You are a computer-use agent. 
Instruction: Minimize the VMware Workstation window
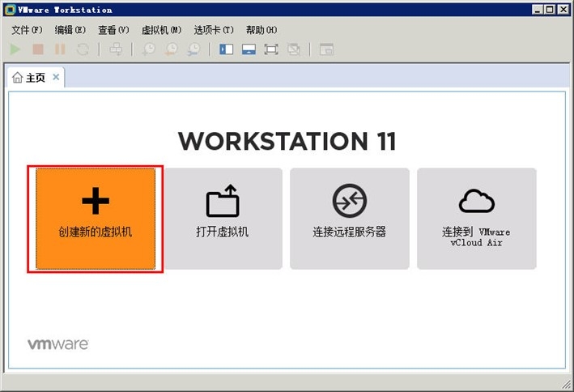[537, 10]
